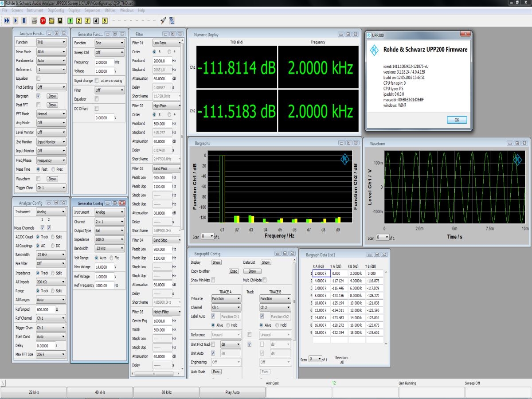Image resolution: width=532 pixels, height=399 pixels.
Task: Enable Show Min Max checkbox
Action: [x=213, y=280]
